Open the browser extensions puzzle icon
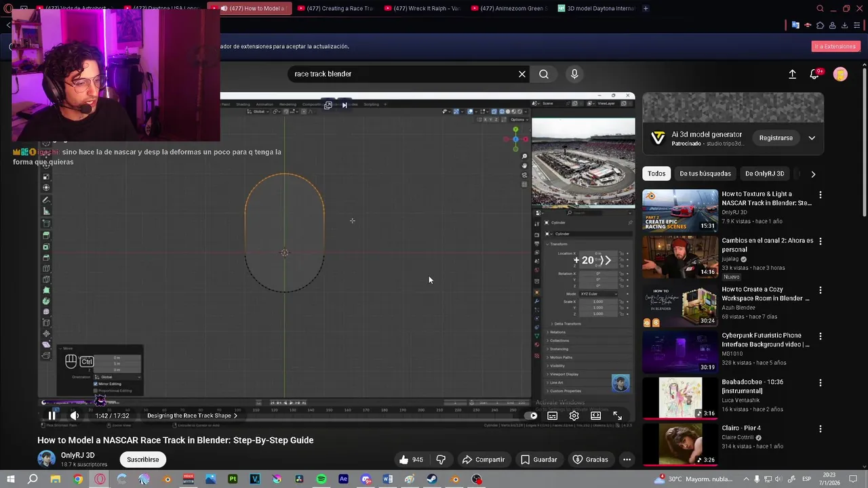Image resolution: width=868 pixels, height=488 pixels. [x=820, y=25]
